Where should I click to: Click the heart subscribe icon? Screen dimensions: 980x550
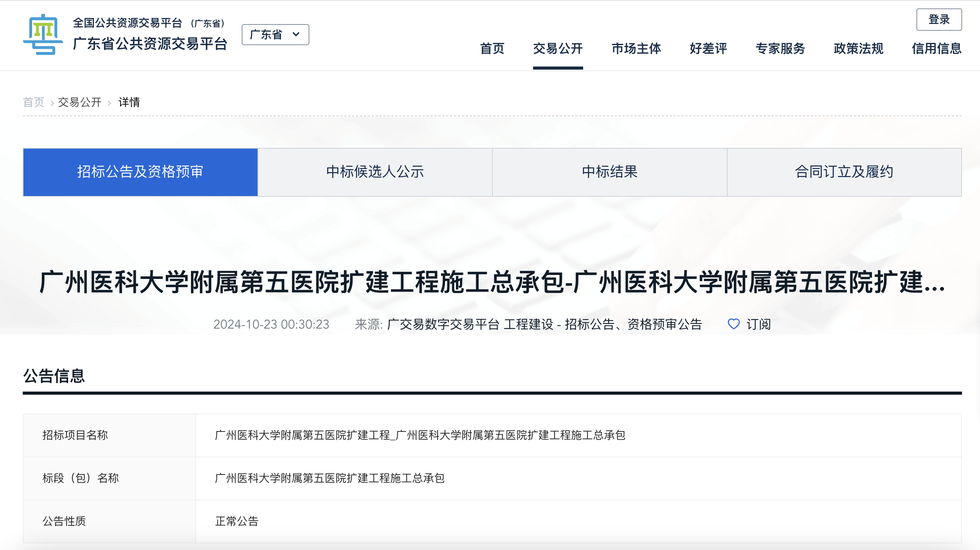pyautogui.click(x=733, y=324)
